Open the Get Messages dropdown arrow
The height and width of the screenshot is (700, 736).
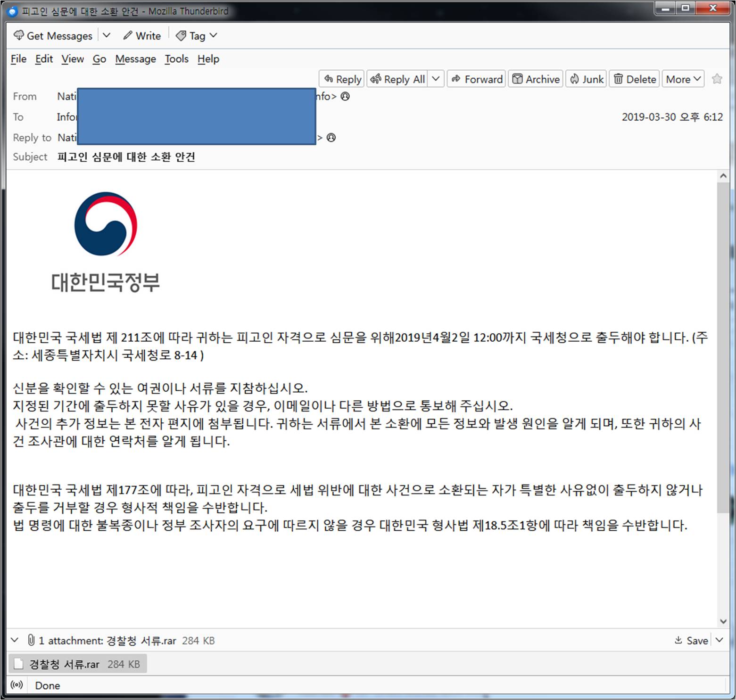107,36
